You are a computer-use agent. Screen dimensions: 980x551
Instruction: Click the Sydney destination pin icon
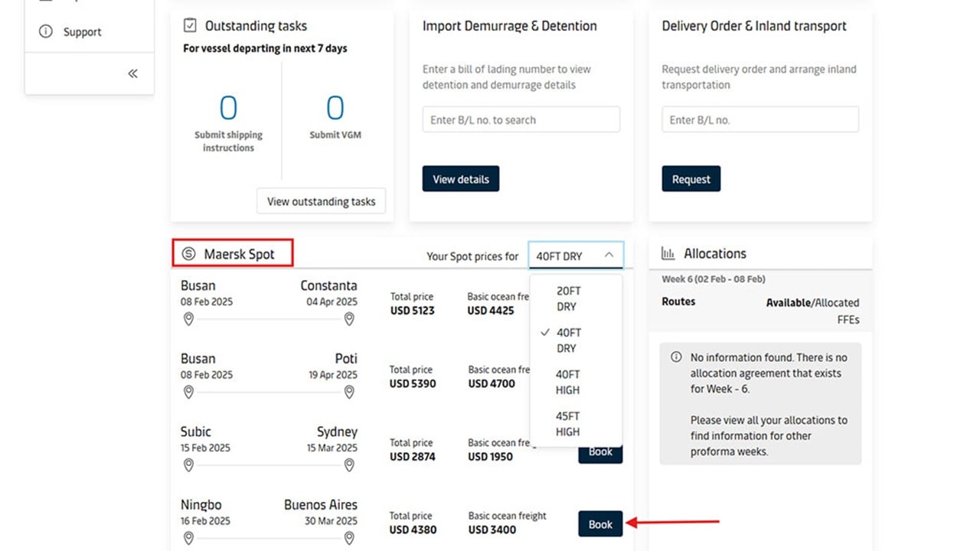click(x=349, y=465)
